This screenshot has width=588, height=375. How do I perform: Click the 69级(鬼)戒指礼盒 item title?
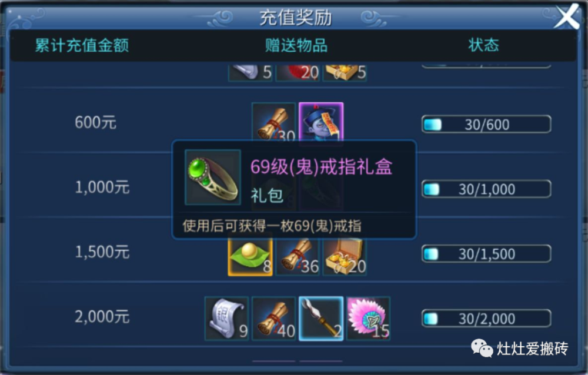point(322,167)
